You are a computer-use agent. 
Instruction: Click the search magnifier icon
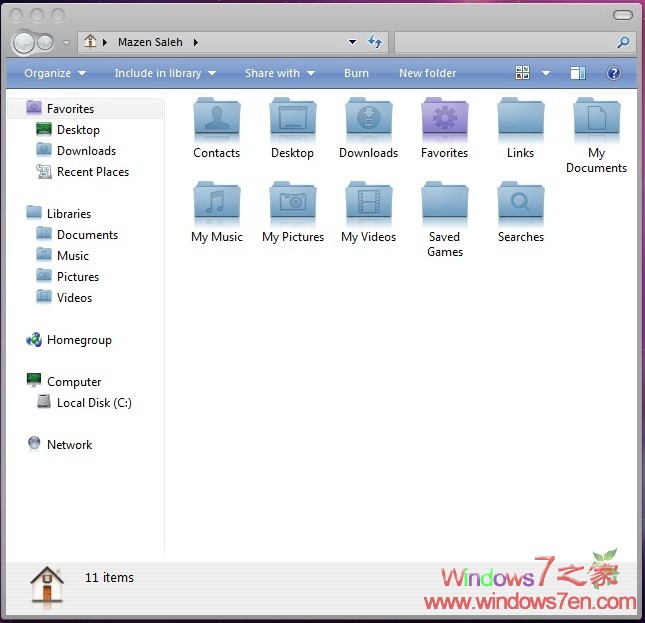pos(623,42)
